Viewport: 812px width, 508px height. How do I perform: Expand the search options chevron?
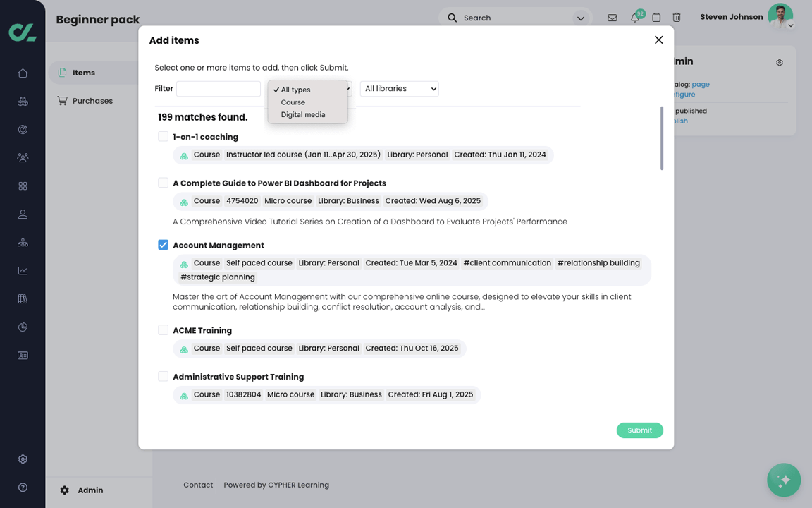(x=581, y=18)
